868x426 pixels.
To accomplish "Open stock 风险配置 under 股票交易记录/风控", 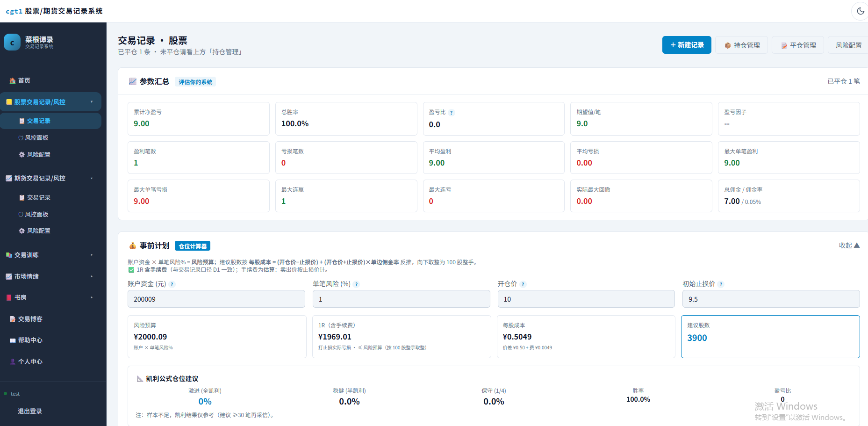I will click(x=50, y=154).
